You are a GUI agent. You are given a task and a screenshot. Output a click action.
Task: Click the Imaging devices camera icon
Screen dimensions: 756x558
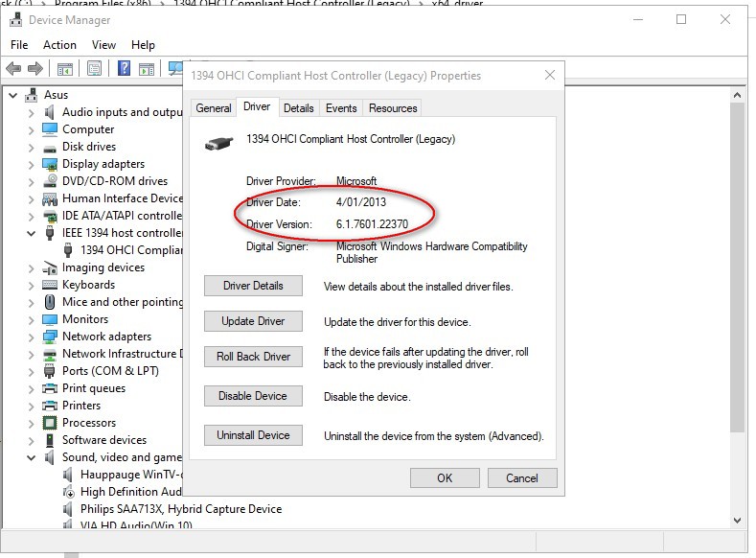(50, 267)
